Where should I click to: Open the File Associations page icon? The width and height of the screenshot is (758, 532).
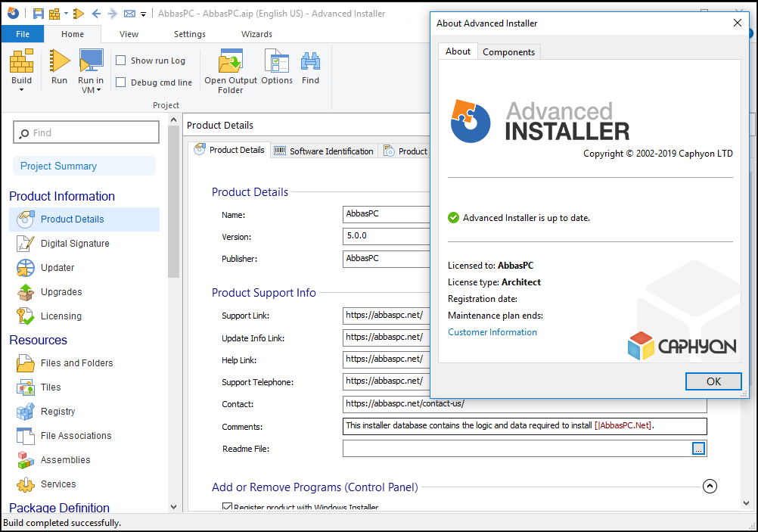25,435
